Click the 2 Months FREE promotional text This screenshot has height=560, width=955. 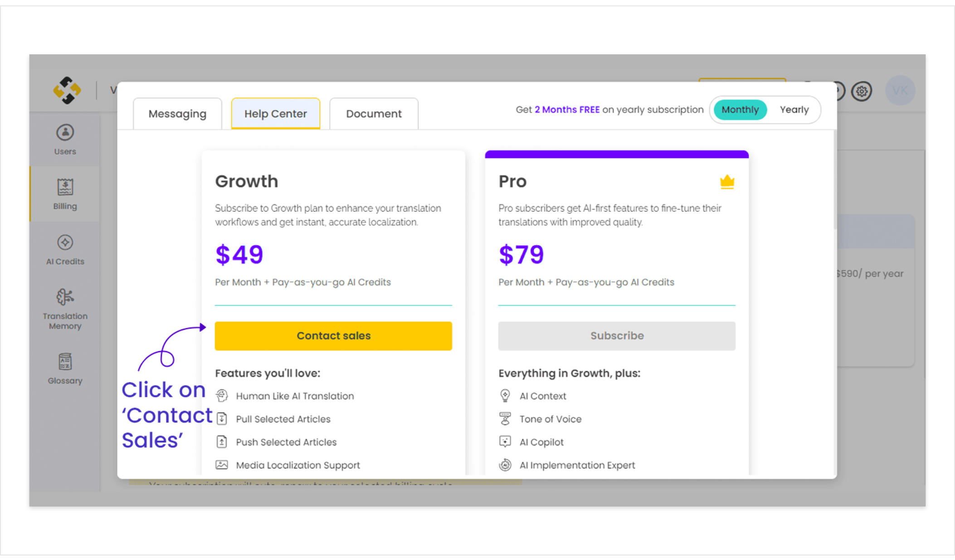click(567, 110)
